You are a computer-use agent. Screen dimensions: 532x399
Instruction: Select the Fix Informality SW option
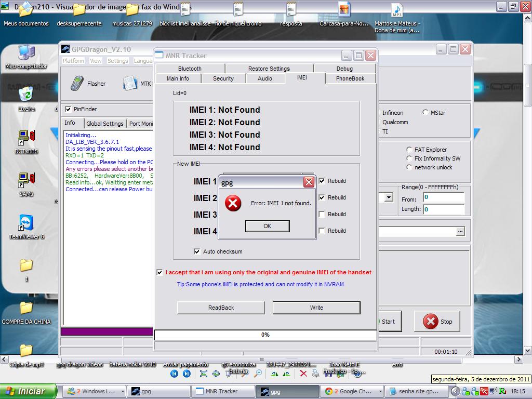[x=409, y=158]
